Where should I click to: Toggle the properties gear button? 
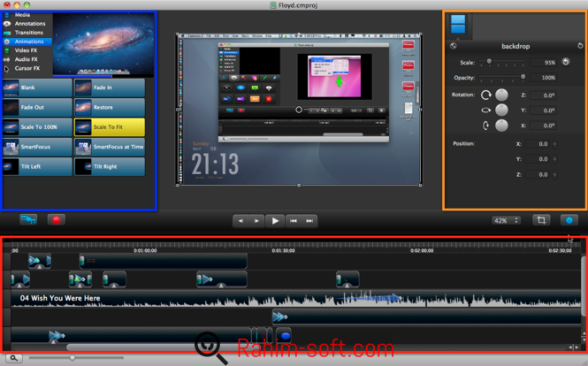(x=569, y=220)
